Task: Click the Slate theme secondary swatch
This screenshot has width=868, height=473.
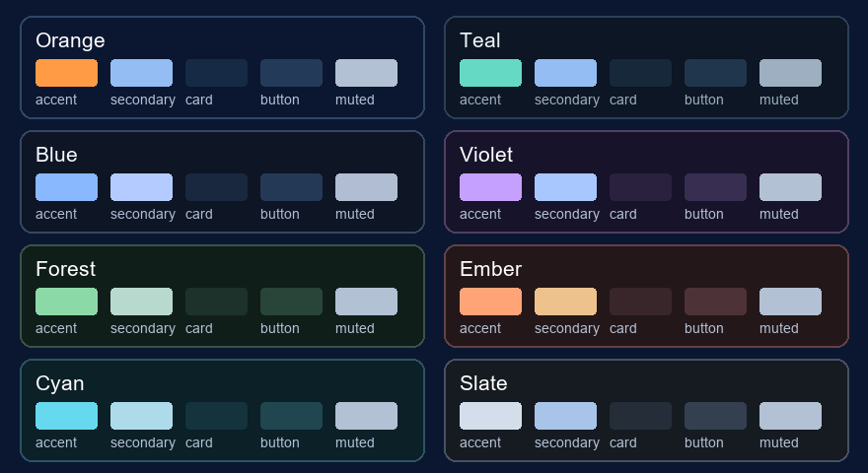Action: coord(566,416)
